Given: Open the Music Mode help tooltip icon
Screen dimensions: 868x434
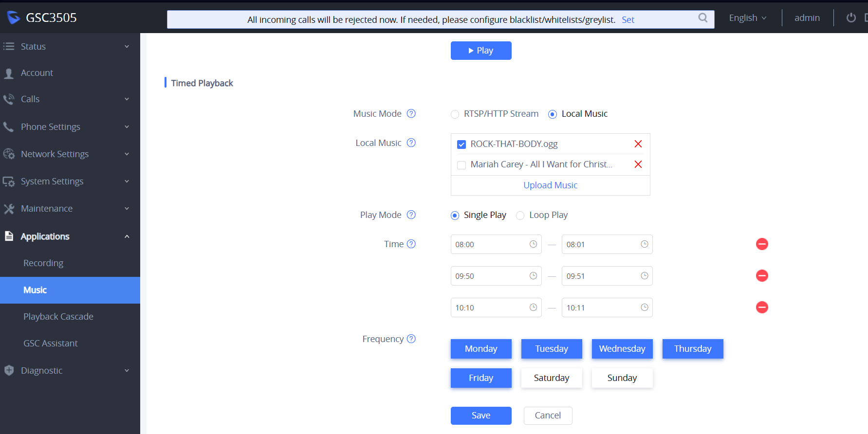Looking at the screenshot, I should click(411, 114).
